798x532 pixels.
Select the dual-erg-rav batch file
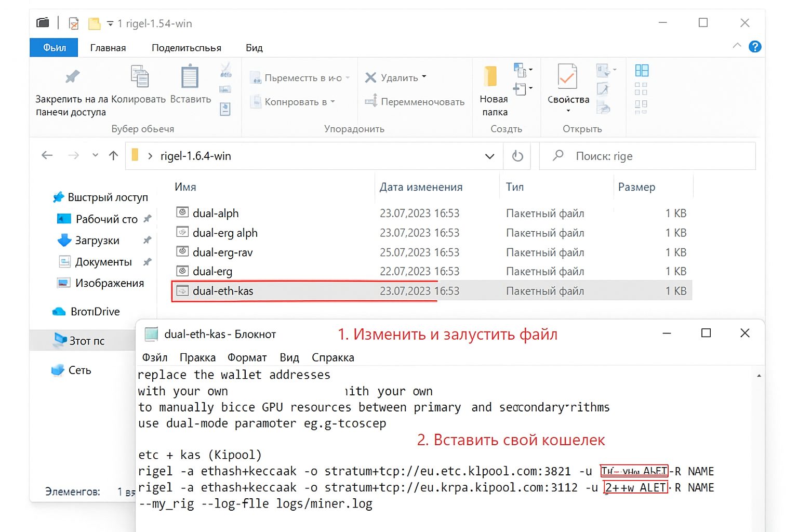coord(222,252)
